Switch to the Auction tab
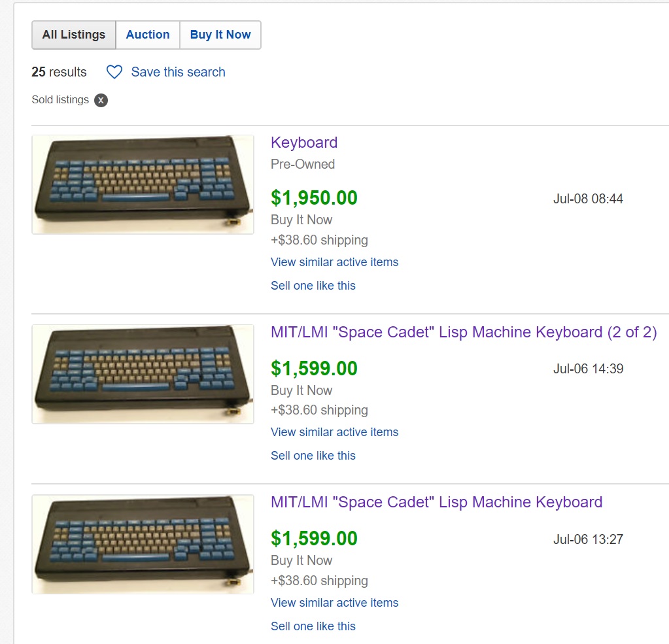This screenshot has height=644, width=669. pyautogui.click(x=148, y=35)
